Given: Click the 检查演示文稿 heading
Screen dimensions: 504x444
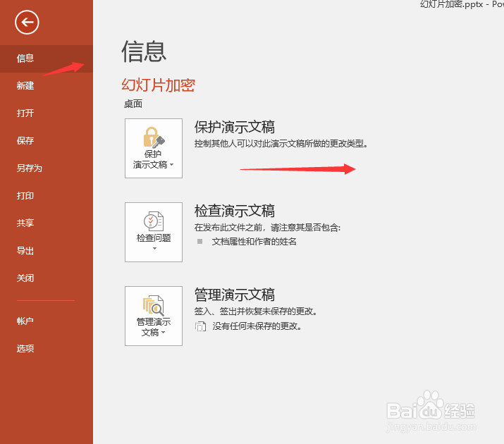Looking at the screenshot, I should pyautogui.click(x=235, y=211).
